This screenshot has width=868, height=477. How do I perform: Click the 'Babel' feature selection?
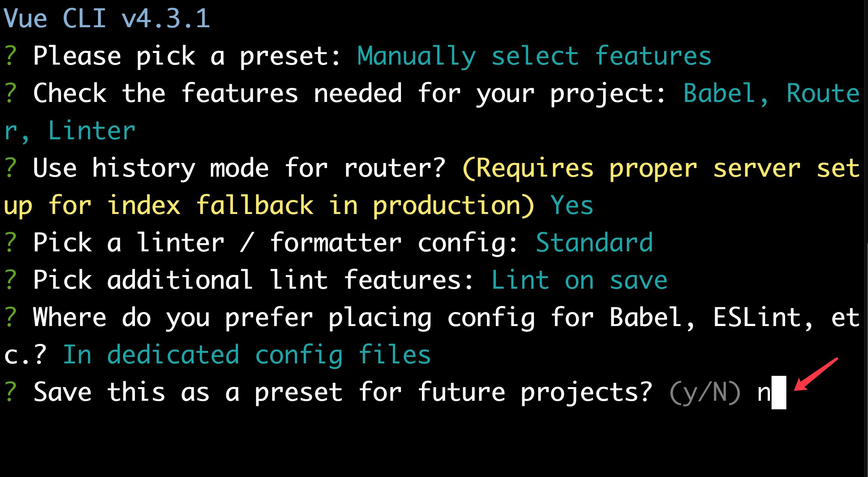point(719,93)
